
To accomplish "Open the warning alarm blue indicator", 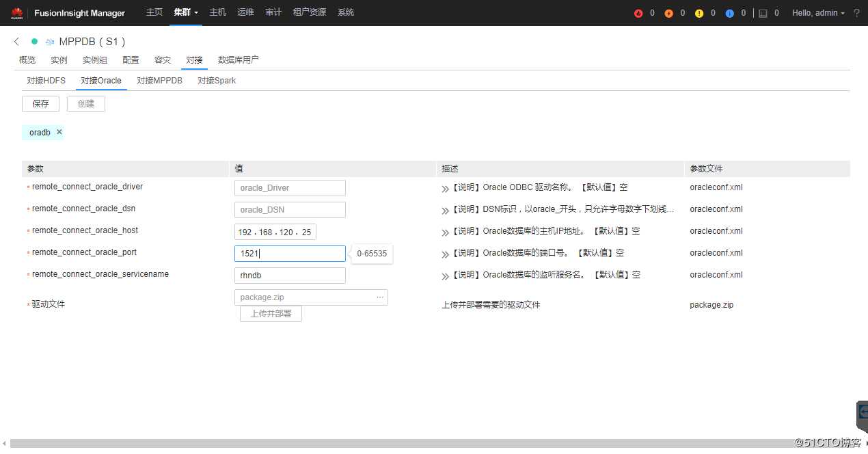I will [729, 13].
